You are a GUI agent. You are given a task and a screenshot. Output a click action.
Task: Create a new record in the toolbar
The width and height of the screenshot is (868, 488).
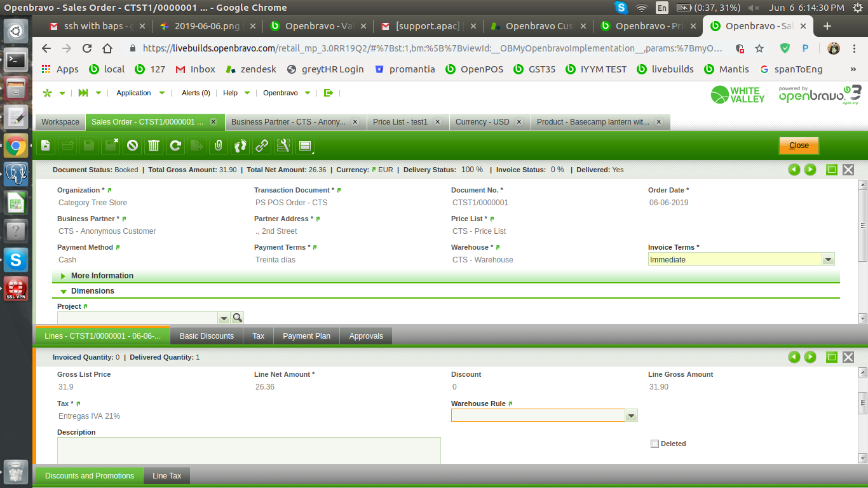tap(46, 146)
